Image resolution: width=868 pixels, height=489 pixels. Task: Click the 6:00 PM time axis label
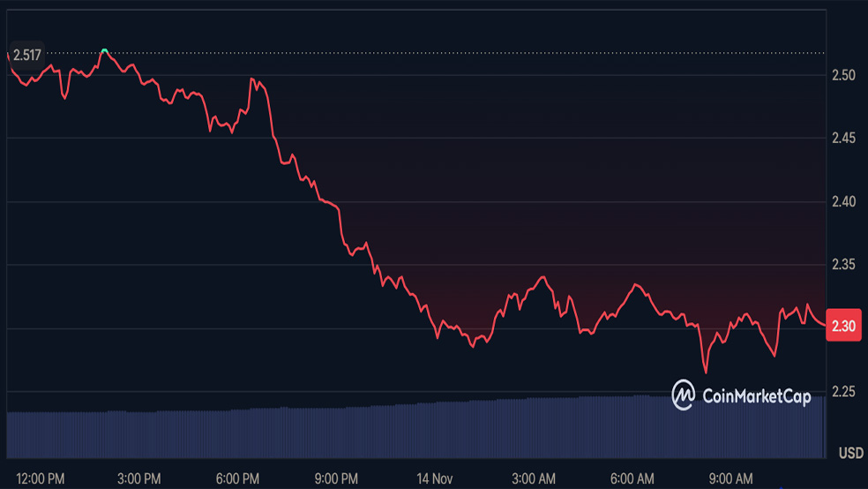coord(237,478)
